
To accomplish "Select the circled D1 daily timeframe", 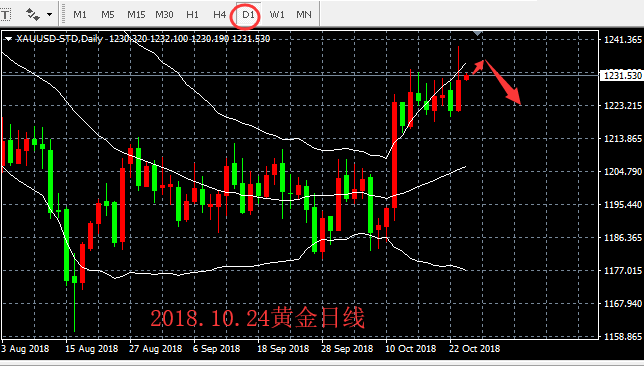I will tap(248, 15).
